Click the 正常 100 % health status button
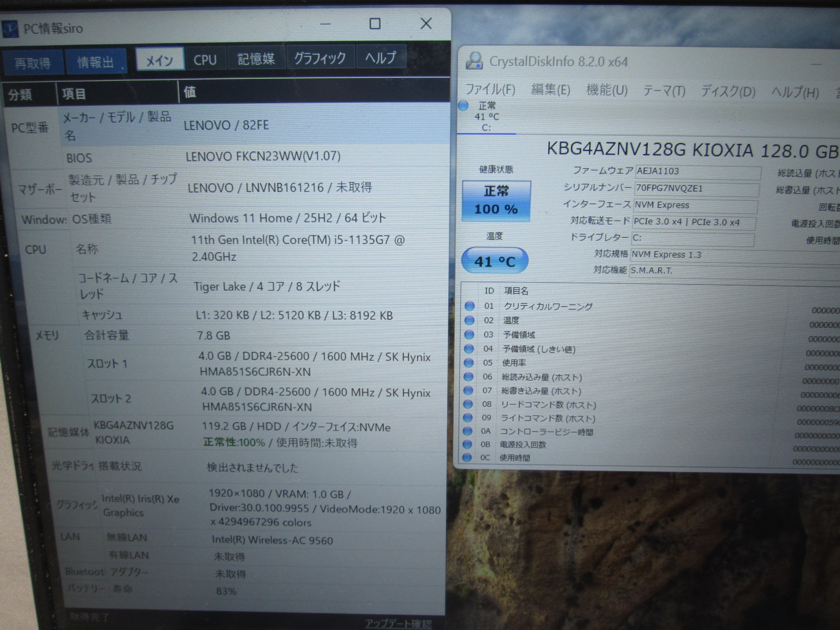 click(x=496, y=201)
